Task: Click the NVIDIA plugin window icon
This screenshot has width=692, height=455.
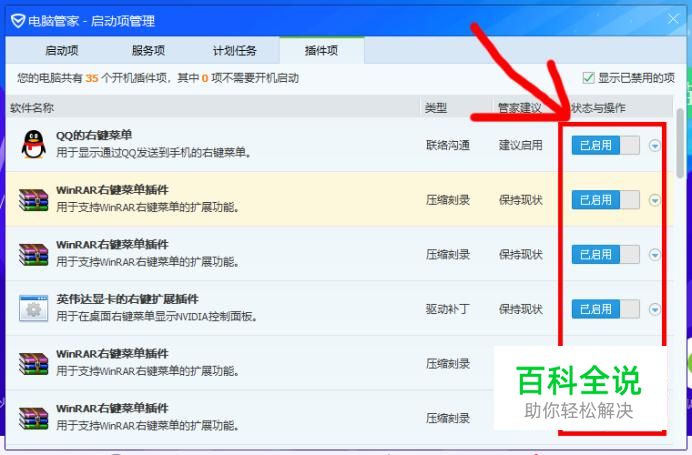Action: (x=34, y=308)
